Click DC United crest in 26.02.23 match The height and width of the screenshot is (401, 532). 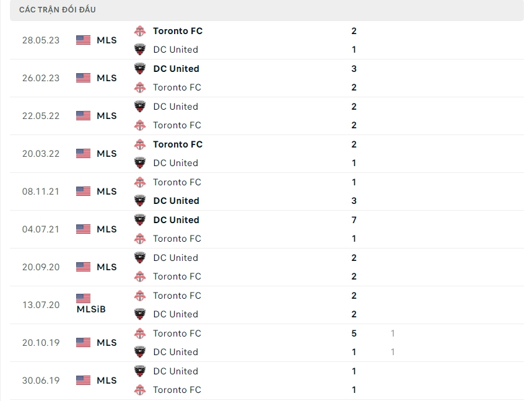[140, 69]
